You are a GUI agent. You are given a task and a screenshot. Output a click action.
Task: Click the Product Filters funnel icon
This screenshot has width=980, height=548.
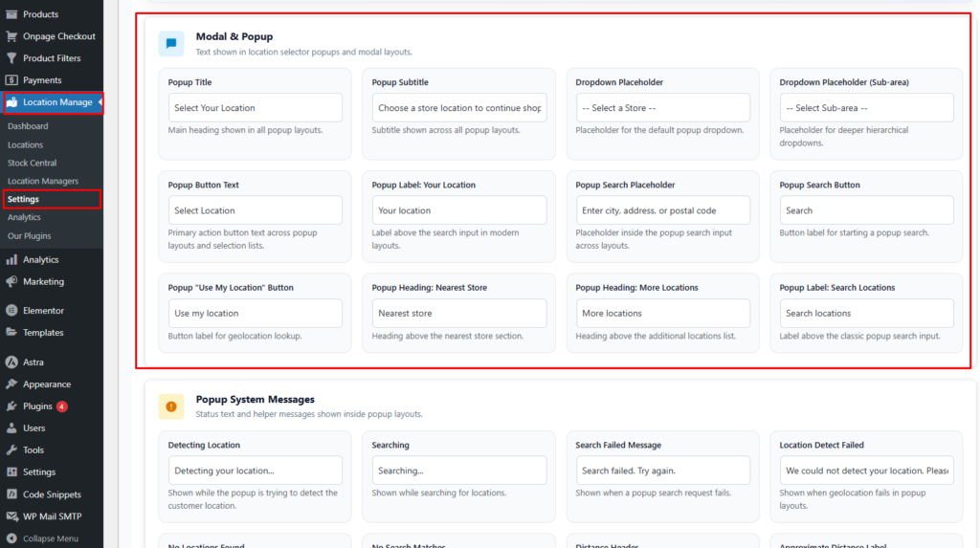pyautogui.click(x=11, y=58)
